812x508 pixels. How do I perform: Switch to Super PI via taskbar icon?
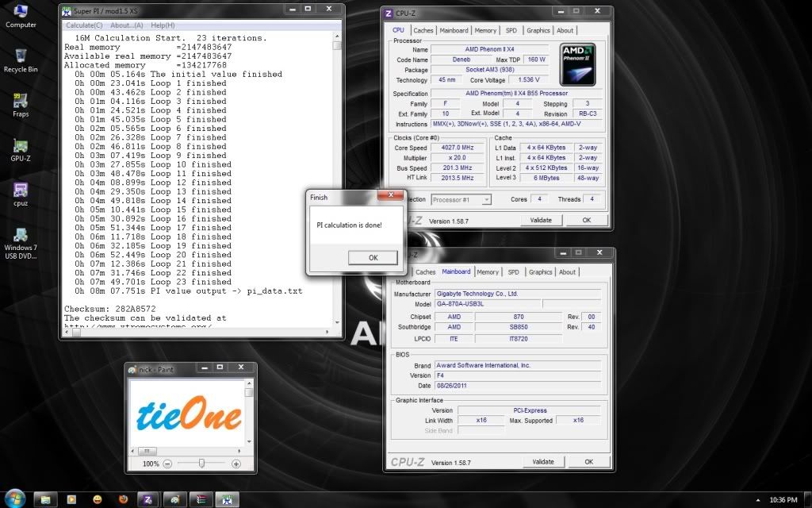(x=227, y=499)
